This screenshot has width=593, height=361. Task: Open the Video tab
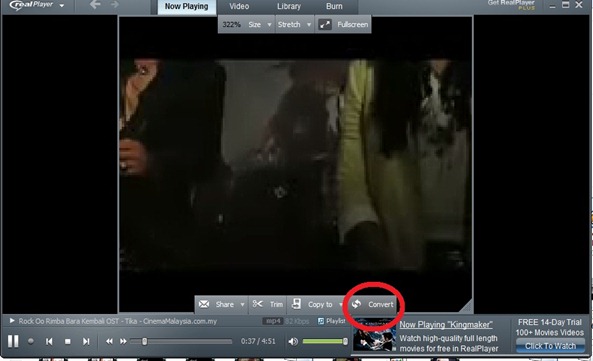(239, 6)
